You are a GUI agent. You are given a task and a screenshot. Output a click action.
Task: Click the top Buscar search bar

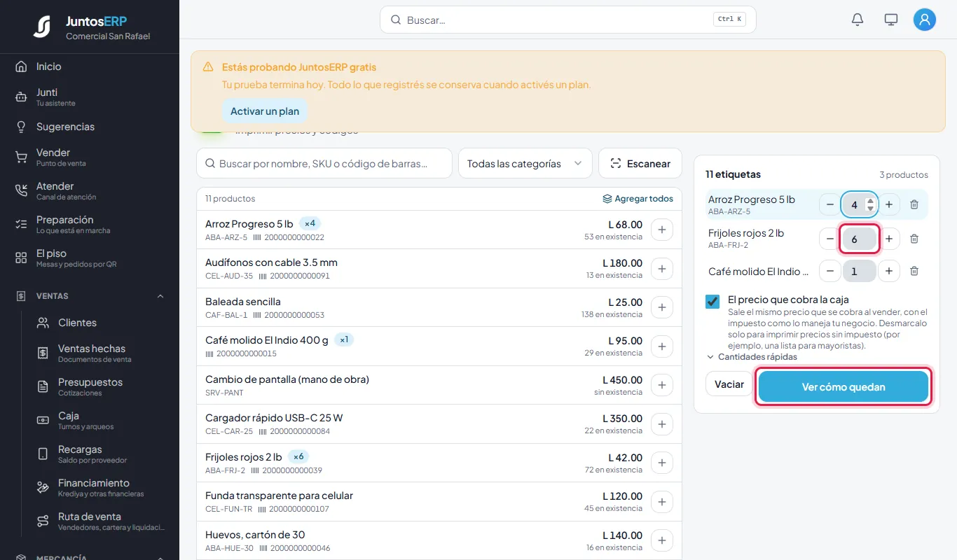click(x=568, y=20)
